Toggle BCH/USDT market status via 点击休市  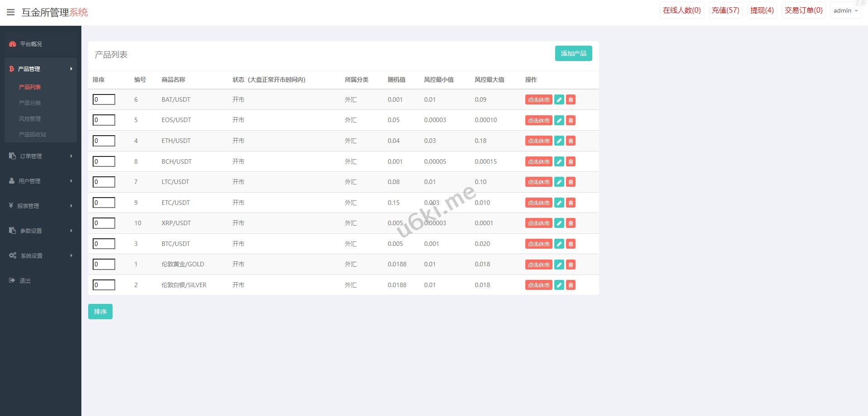(x=538, y=162)
